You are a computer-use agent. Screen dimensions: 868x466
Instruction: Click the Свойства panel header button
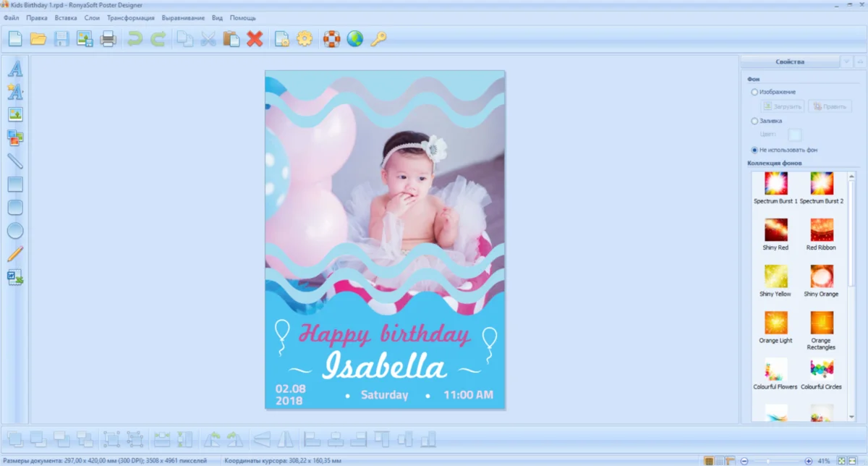[790, 62]
